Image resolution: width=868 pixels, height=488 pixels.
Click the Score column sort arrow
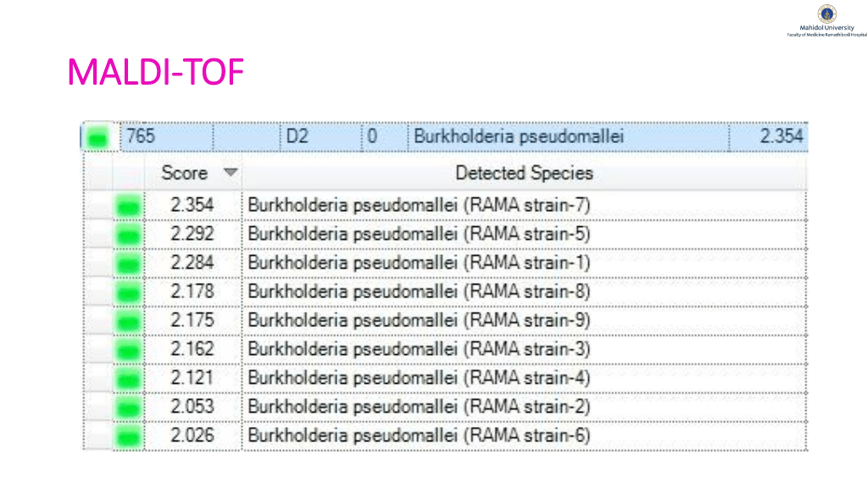coord(230,174)
